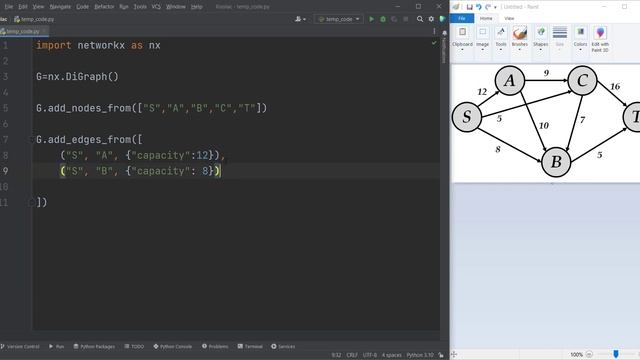Open Python Packages tool window

coord(94,346)
